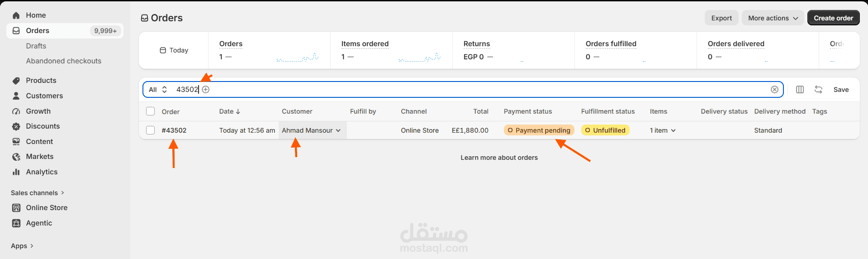Click the Online Store channel cell
The image size is (868, 259).
click(420, 130)
